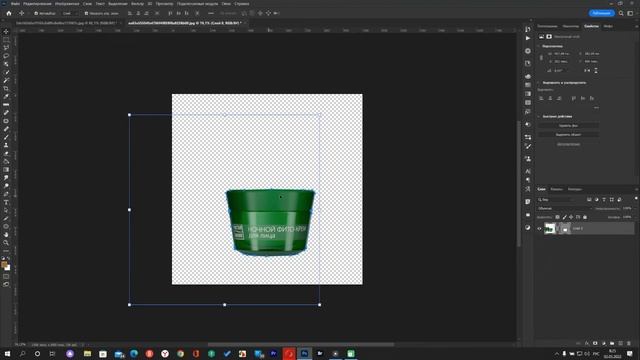The height and width of the screenshot is (360, 640).
Task: Click the Удалить фон quick action button
Action: click(x=568, y=126)
